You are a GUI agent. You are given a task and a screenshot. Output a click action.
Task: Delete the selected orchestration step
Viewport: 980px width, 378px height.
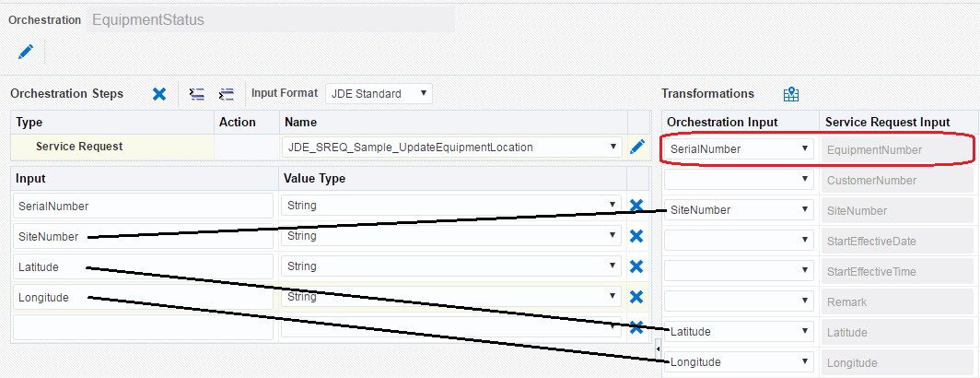pyautogui.click(x=159, y=93)
